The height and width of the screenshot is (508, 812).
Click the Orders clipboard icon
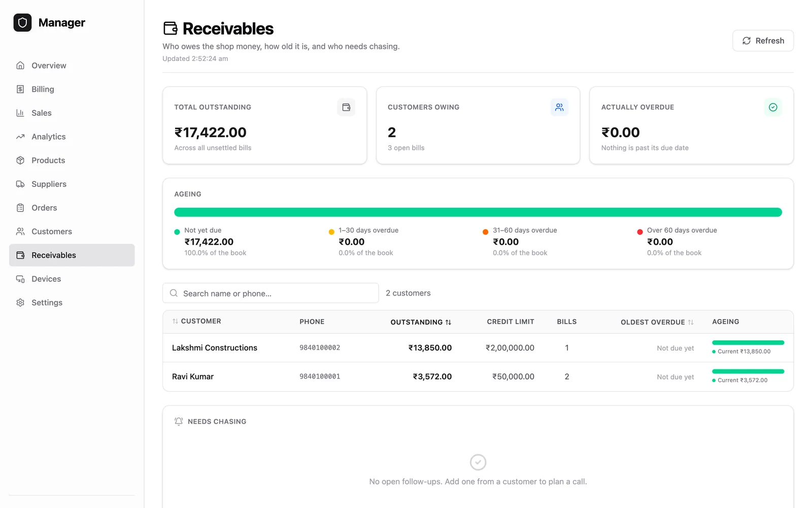click(x=20, y=208)
